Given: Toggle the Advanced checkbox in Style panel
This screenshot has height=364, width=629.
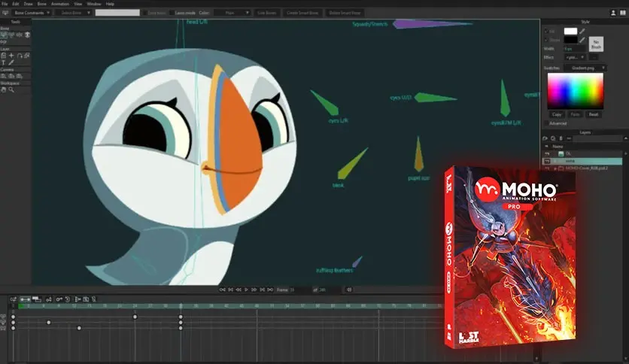Looking at the screenshot, I should click(x=545, y=123).
